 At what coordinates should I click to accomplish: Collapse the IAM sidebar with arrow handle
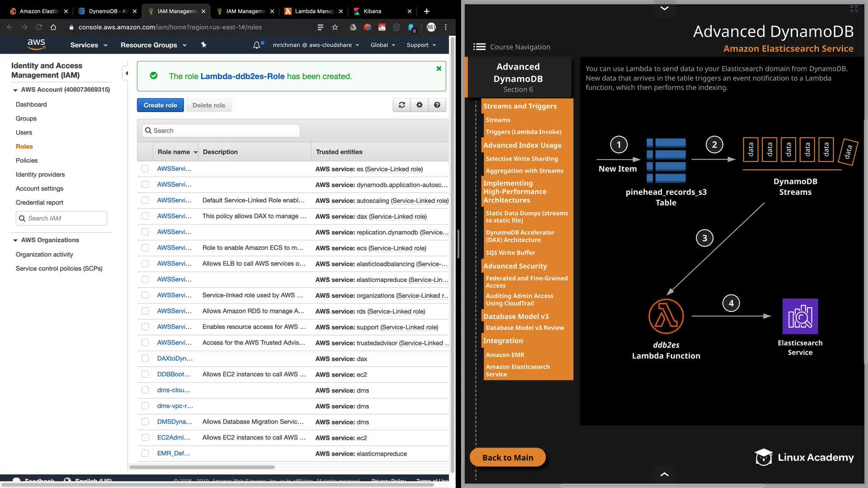[x=127, y=73]
